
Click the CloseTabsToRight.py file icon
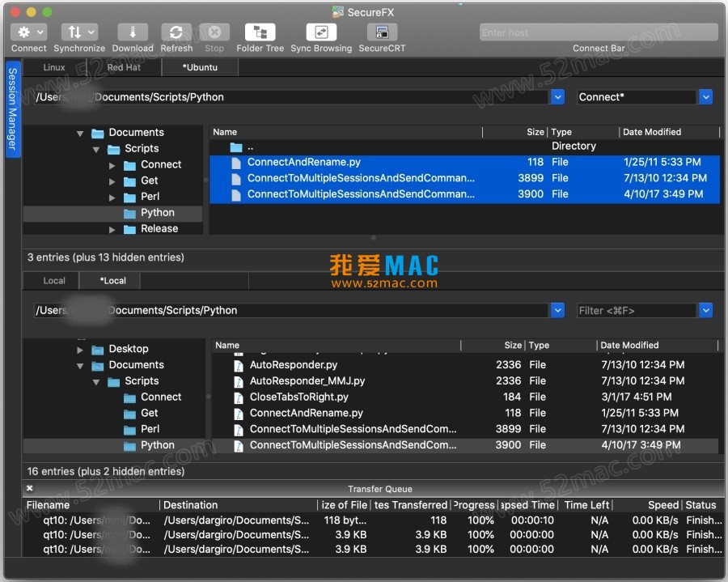pyautogui.click(x=239, y=397)
